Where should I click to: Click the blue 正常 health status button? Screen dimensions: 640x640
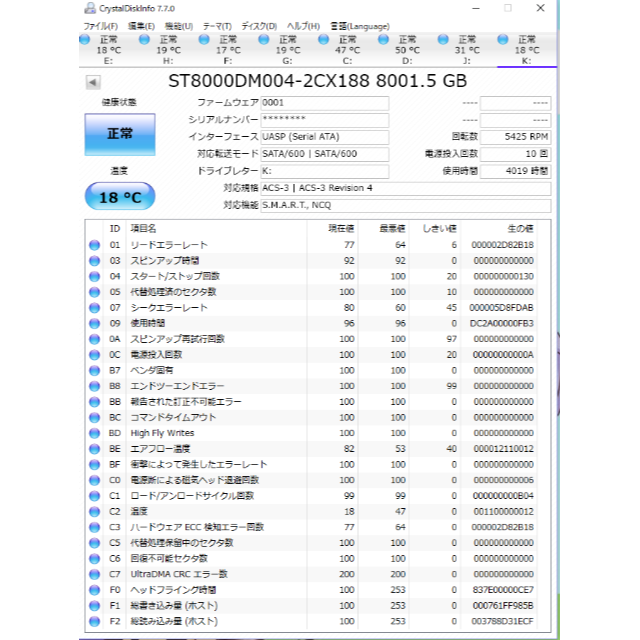pos(120,134)
